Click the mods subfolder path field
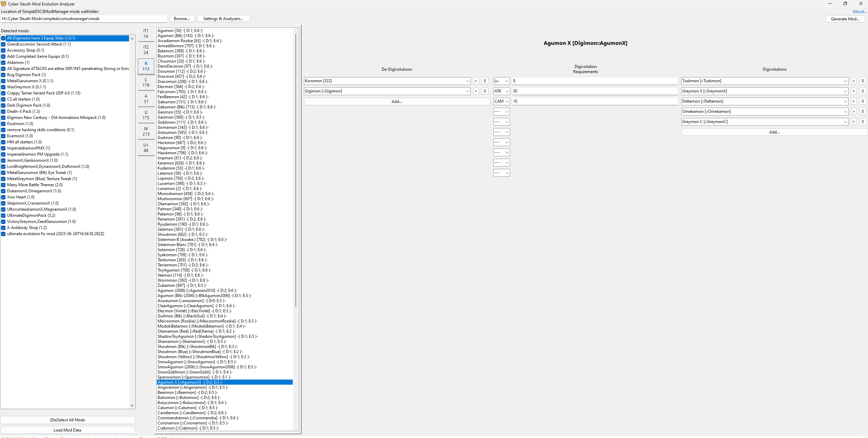 [84, 19]
